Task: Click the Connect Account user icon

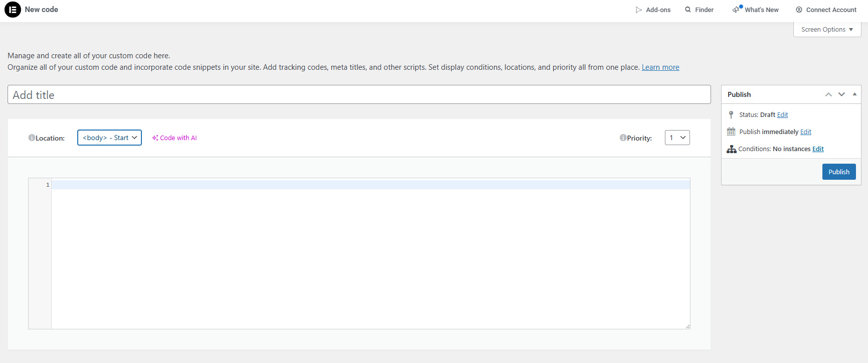Action: click(799, 10)
